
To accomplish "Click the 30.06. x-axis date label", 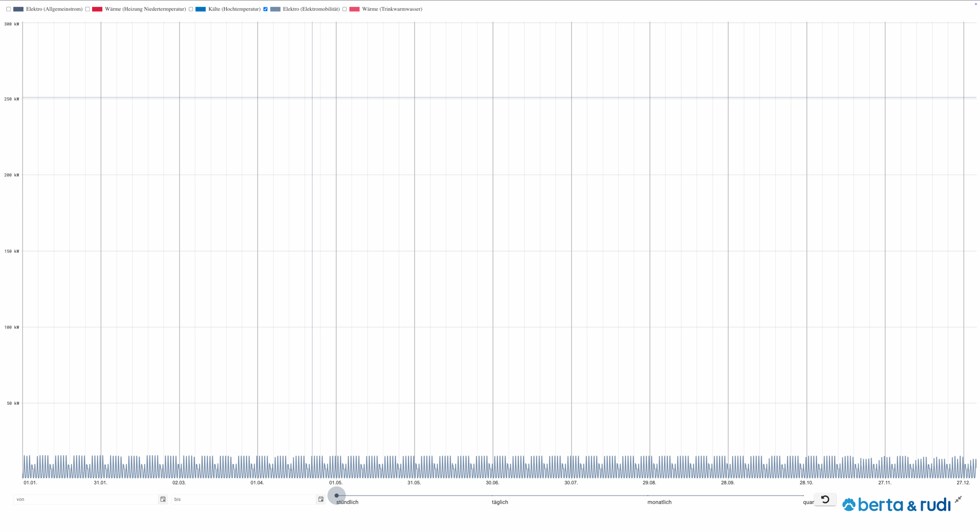I will [492, 483].
